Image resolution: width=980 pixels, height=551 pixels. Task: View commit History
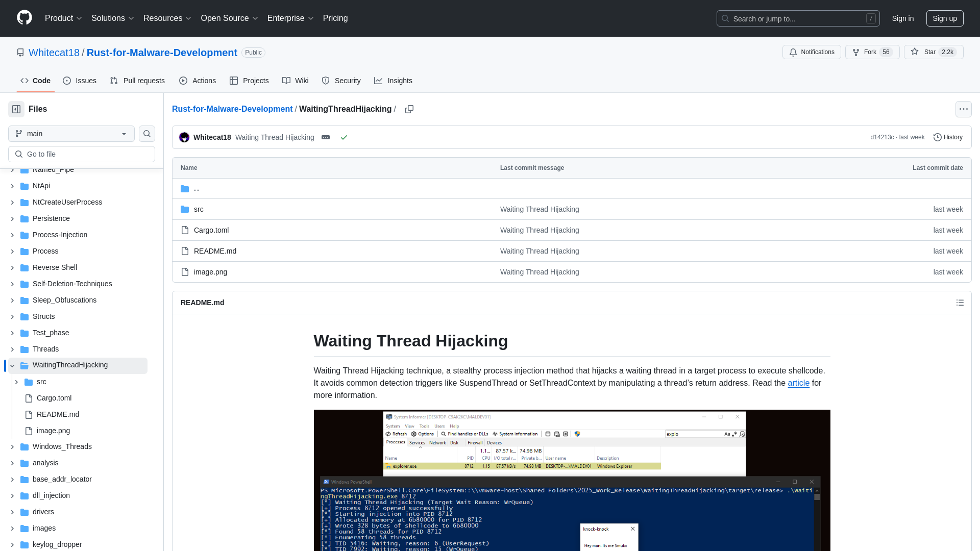pyautogui.click(x=948, y=137)
